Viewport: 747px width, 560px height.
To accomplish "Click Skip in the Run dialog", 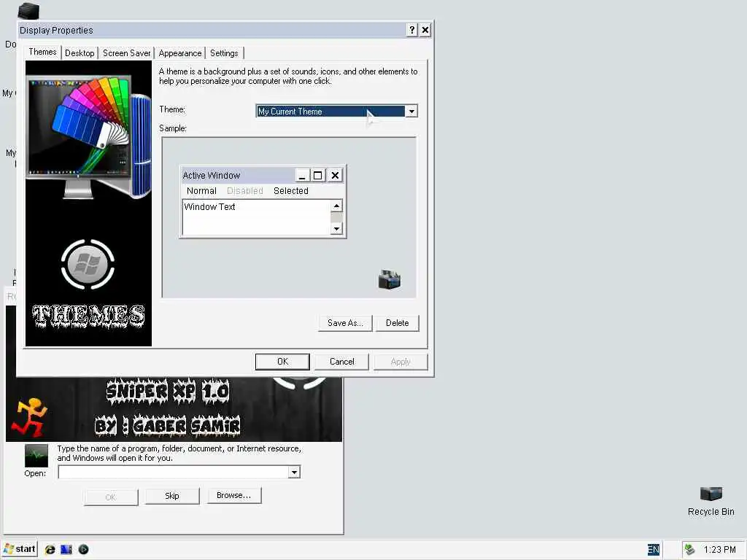I will (x=172, y=496).
